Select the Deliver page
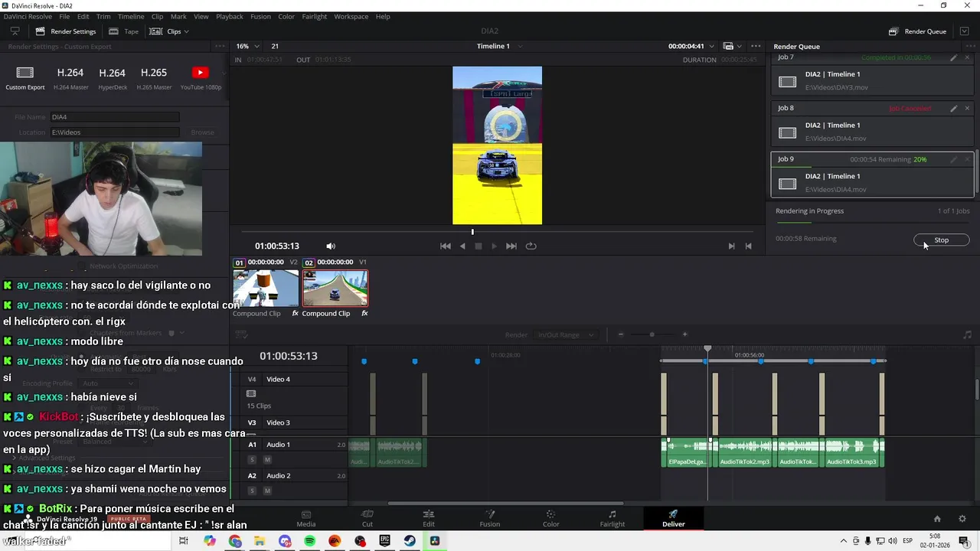Screen dimensions: 980x551 tap(674, 518)
